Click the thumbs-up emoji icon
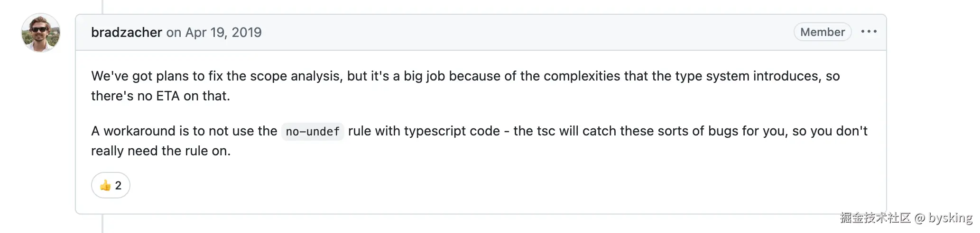 coord(105,185)
